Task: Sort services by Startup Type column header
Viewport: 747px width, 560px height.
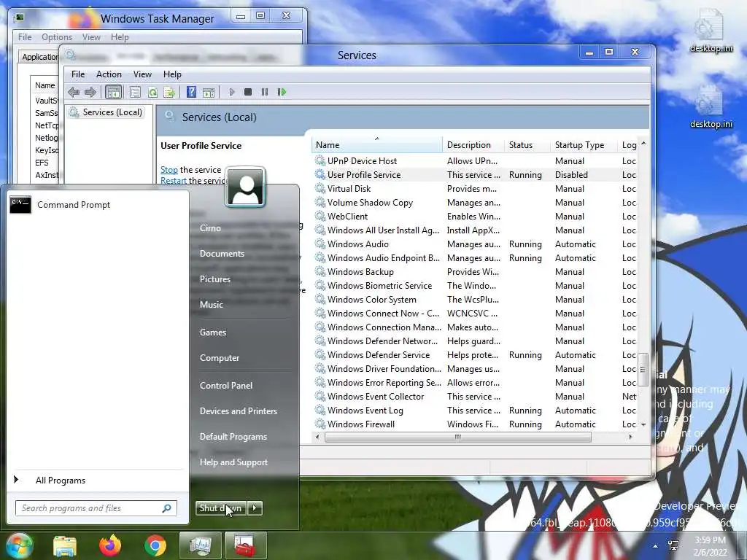Action: [584, 145]
